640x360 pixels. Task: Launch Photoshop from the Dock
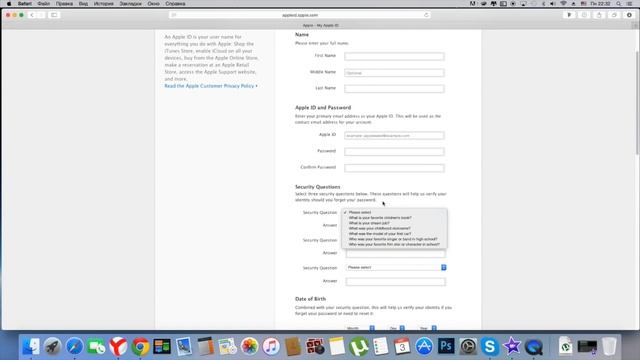[x=446, y=347]
